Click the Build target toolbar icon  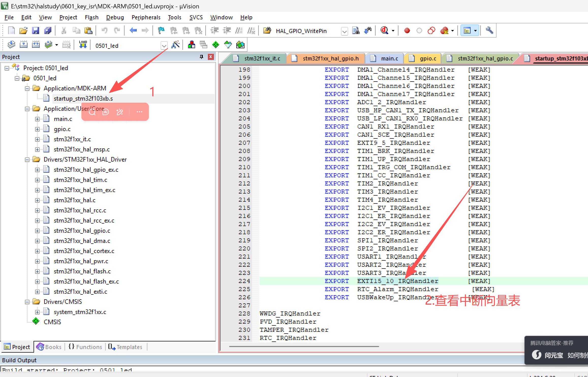[24, 45]
